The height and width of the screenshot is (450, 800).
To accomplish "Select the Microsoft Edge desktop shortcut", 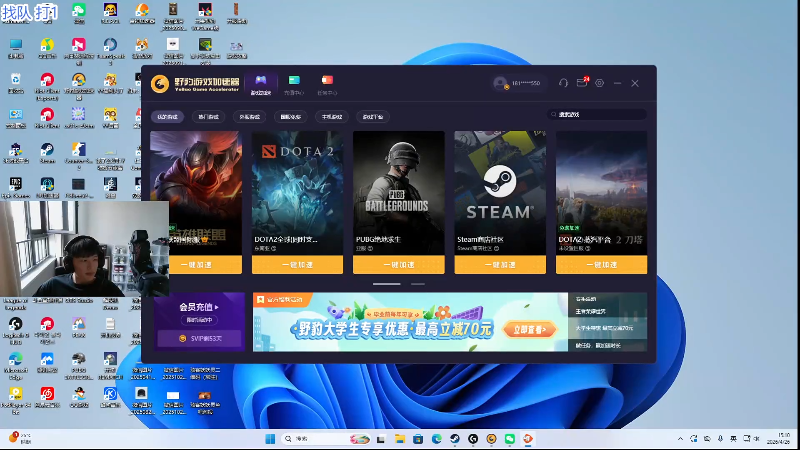I will click(15, 365).
